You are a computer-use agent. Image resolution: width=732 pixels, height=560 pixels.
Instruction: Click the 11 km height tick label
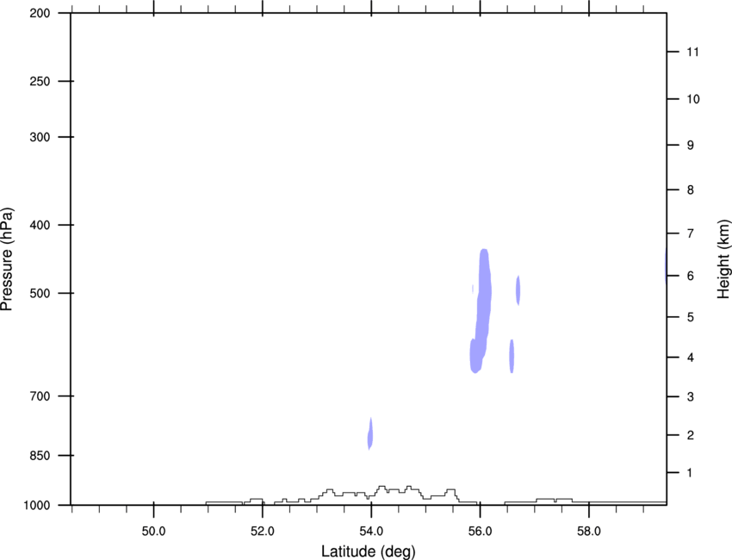(692, 52)
